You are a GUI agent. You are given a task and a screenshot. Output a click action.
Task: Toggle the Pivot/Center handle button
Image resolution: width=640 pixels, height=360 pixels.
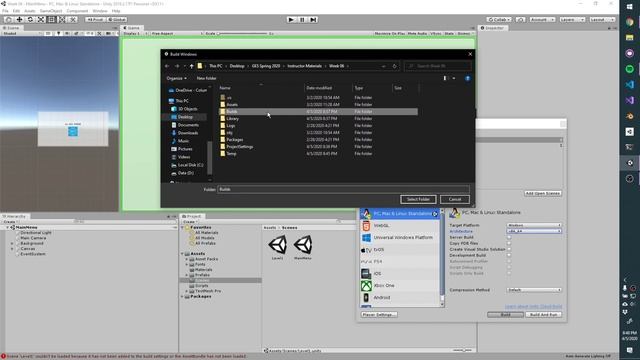point(95,20)
